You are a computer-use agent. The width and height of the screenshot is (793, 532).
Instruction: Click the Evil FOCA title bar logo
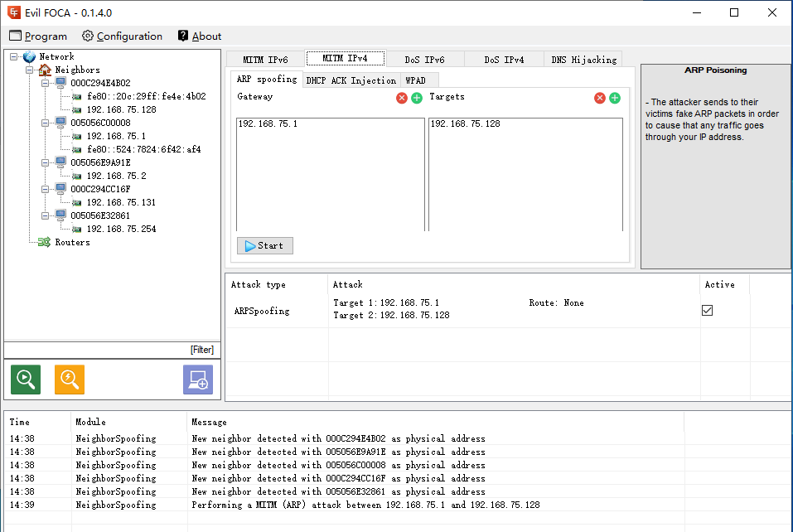[14, 12]
